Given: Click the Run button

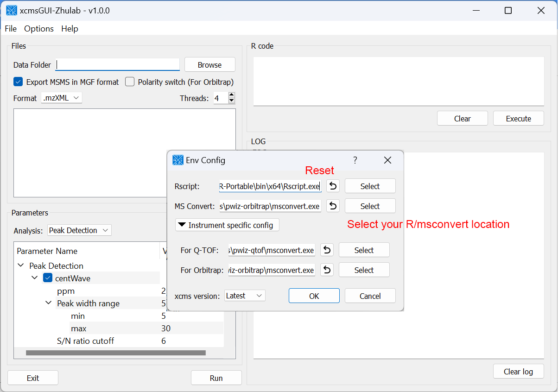Looking at the screenshot, I should pos(216,378).
